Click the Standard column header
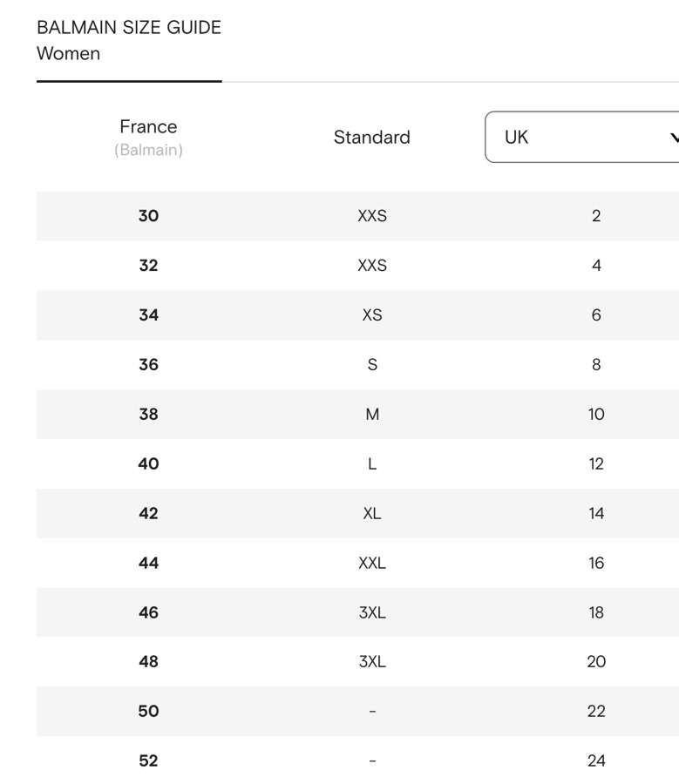The height and width of the screenshot is (784, 679). point(371,137)
